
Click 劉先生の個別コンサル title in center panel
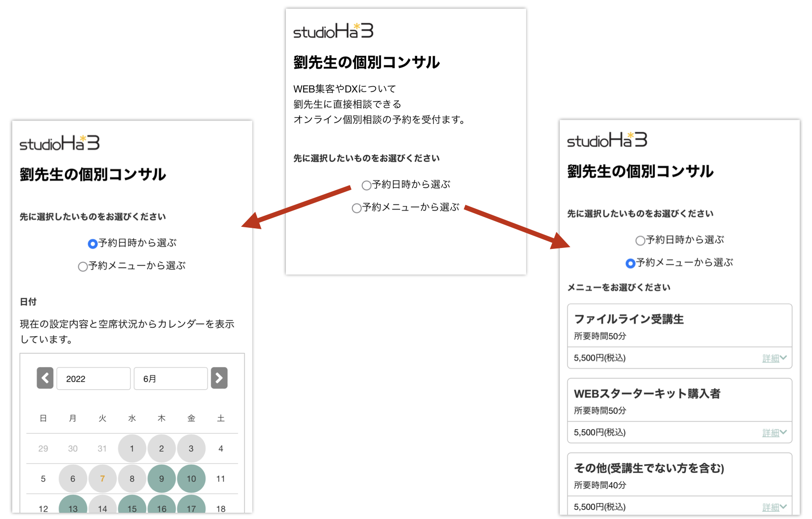tap(366, 62)
